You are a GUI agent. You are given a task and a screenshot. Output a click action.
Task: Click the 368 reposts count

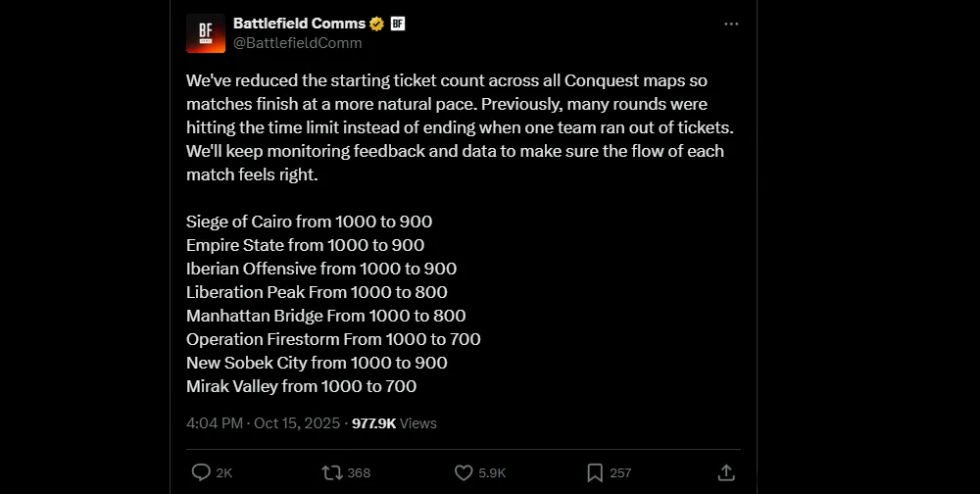359,472
